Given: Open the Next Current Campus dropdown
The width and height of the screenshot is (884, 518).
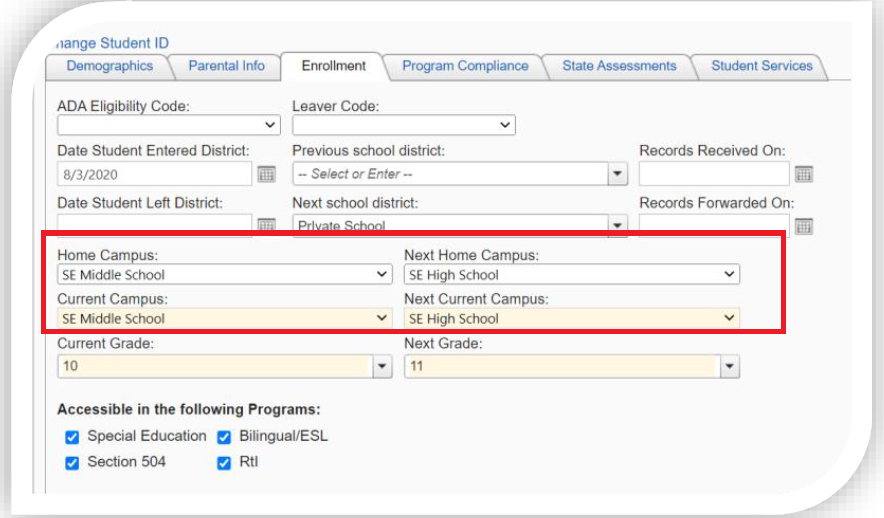Looking at the screenshot, I should (572, 318).
